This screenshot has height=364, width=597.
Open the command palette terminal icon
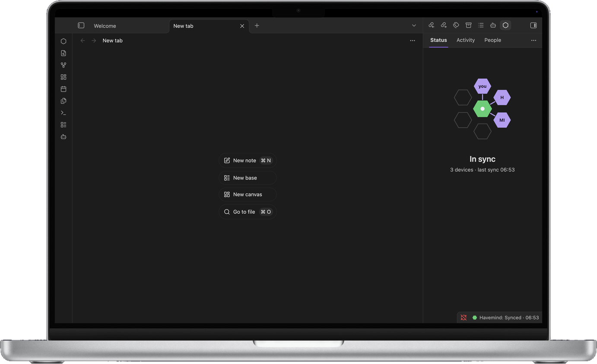(64, 113)
